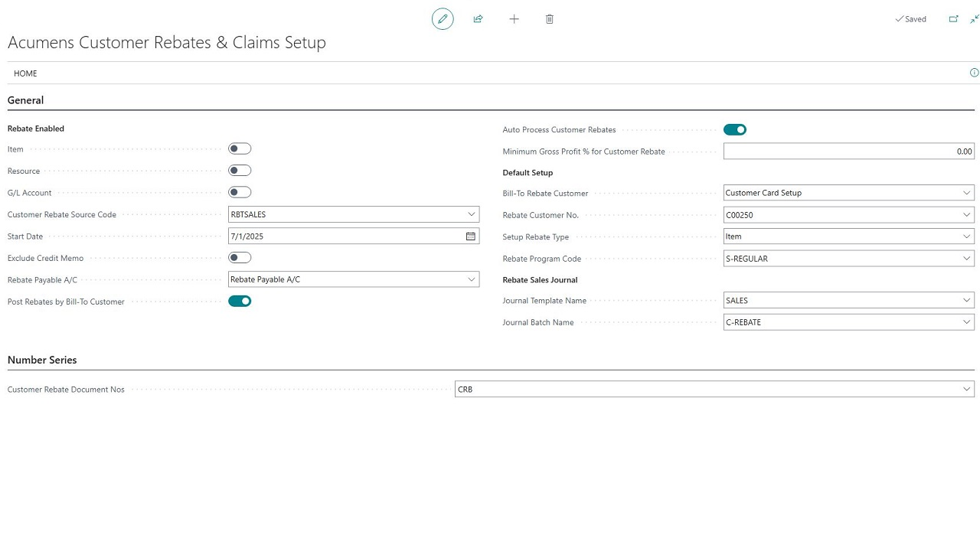The image size is (980, 551).
Task: Click the Number Series section heading
Action: click(x=42, y=360)
